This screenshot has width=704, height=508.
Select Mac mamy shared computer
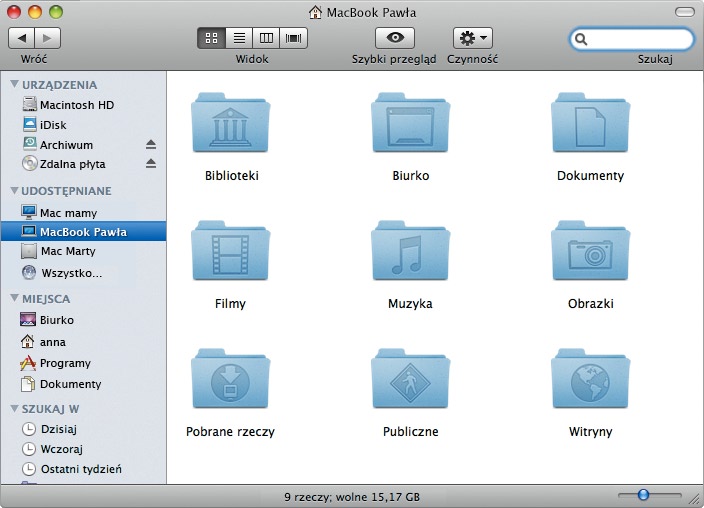[84, 212]
